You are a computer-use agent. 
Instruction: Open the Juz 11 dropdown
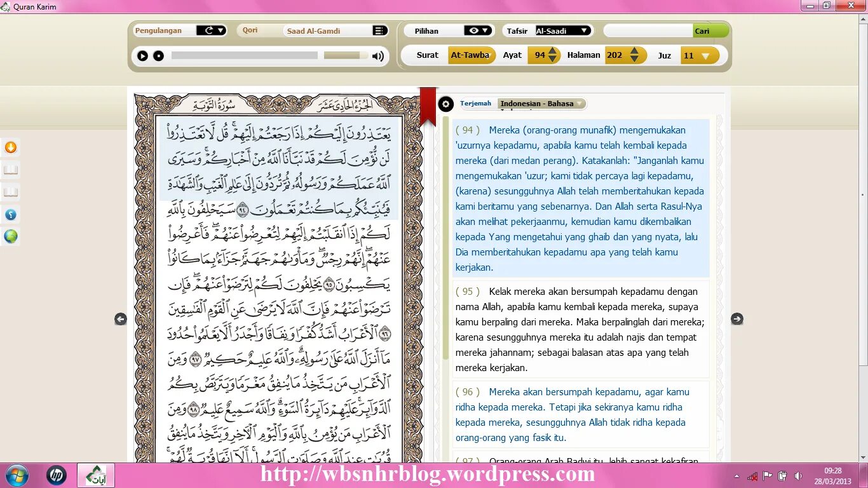pos(699,56)
